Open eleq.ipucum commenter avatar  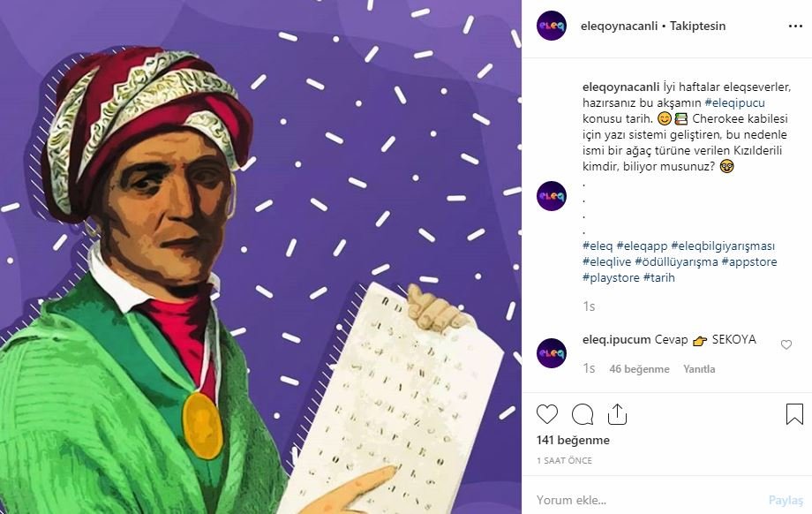click(x=552, y=353)
